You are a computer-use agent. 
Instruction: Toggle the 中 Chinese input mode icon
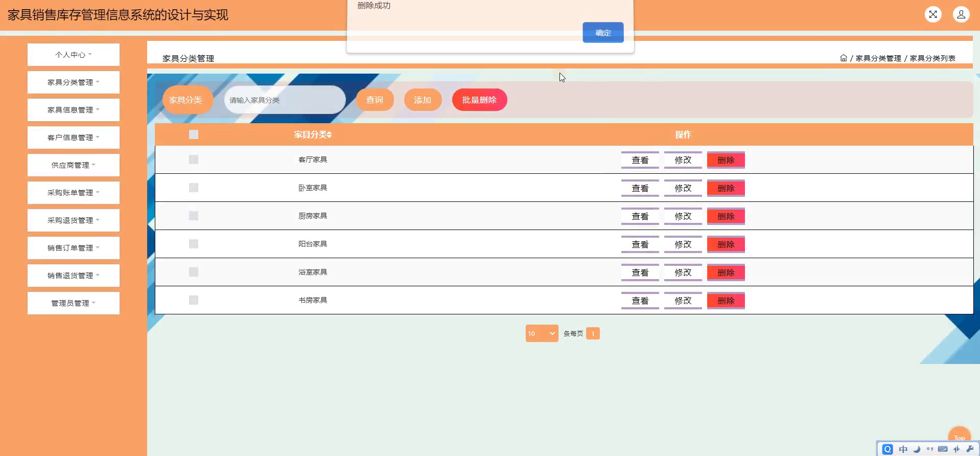[903, 449]
